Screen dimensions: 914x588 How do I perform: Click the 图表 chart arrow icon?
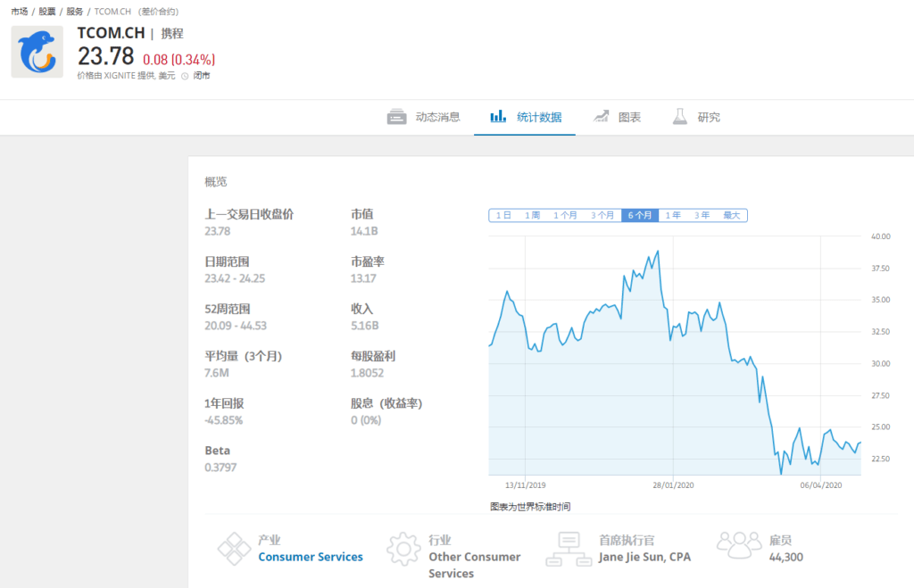[601, 117]
